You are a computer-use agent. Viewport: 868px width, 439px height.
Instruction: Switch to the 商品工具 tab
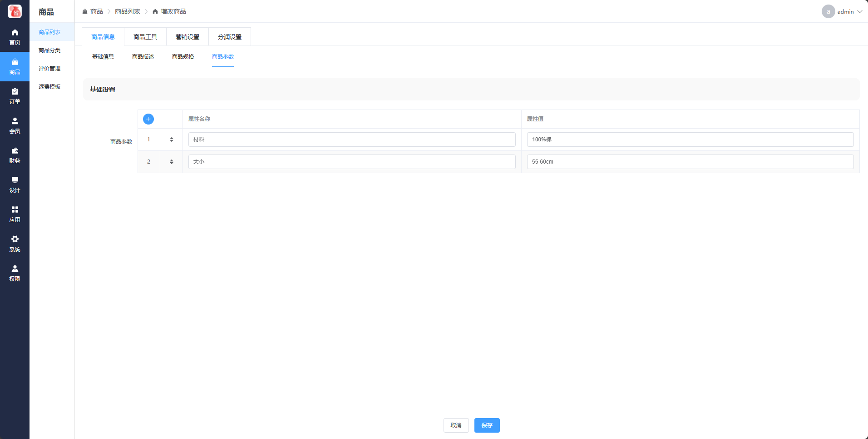point(145,37)
